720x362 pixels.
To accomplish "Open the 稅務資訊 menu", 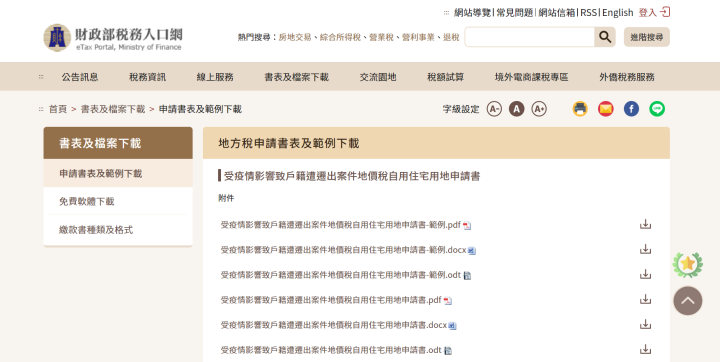I will click(147, 77).
